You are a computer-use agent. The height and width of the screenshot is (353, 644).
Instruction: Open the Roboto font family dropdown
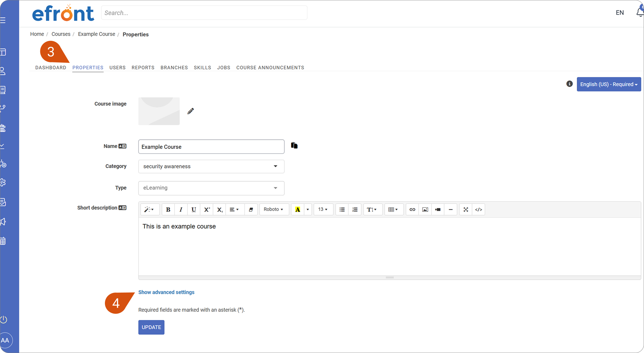(274, 210)
